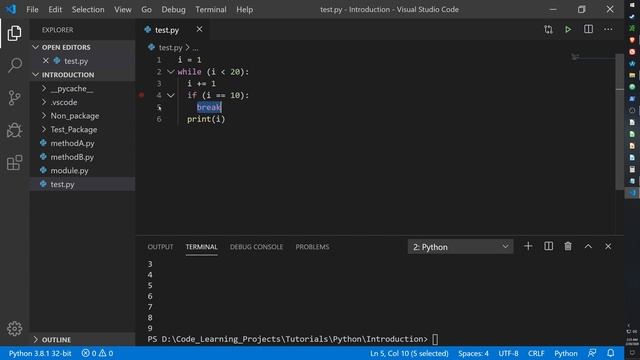Open changes compare icon in editor toolbar

548,29
